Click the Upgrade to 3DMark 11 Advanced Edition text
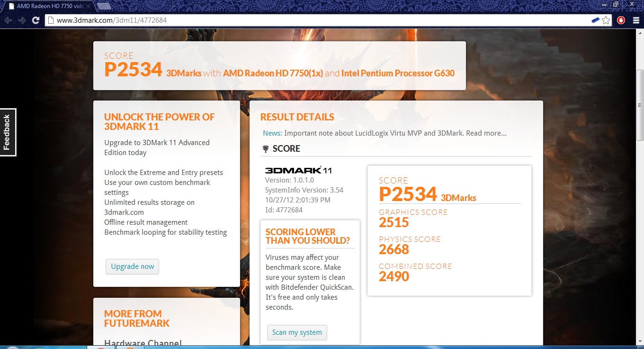 point(157,147)
